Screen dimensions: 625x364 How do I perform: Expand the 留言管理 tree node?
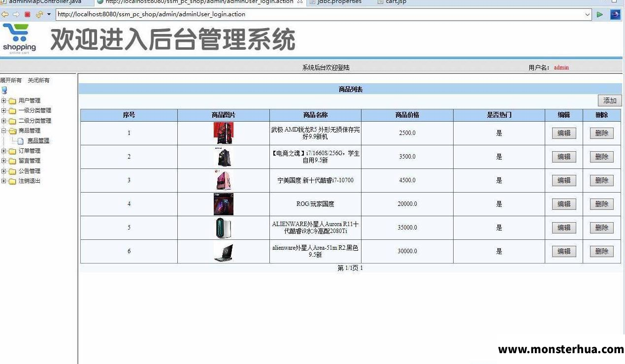[4, 161]
